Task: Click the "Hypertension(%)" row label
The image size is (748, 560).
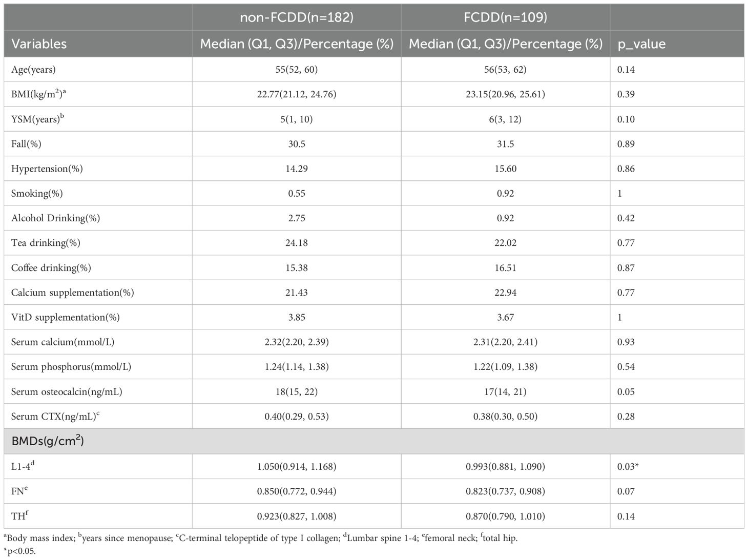Action: pos(47,169)
